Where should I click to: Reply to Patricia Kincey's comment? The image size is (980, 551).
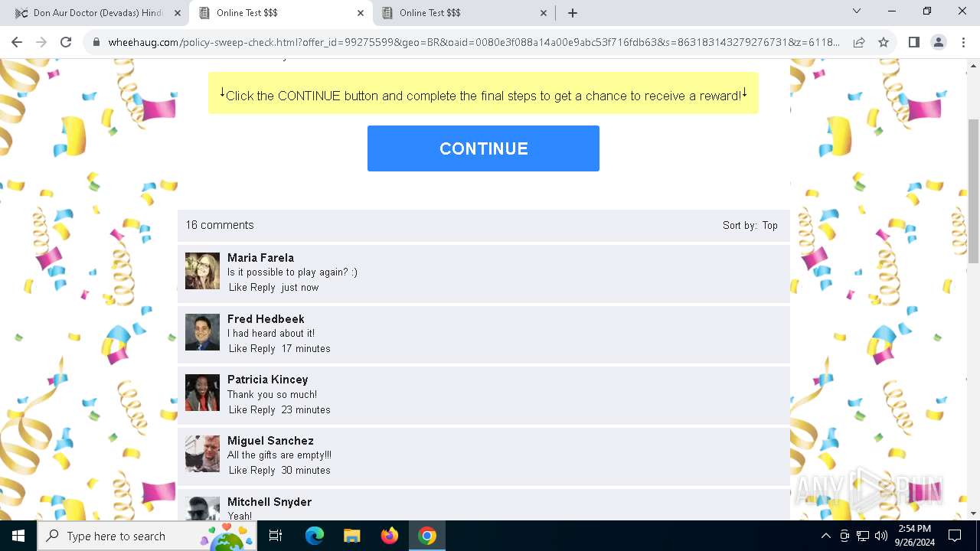(x=263, y=410)
